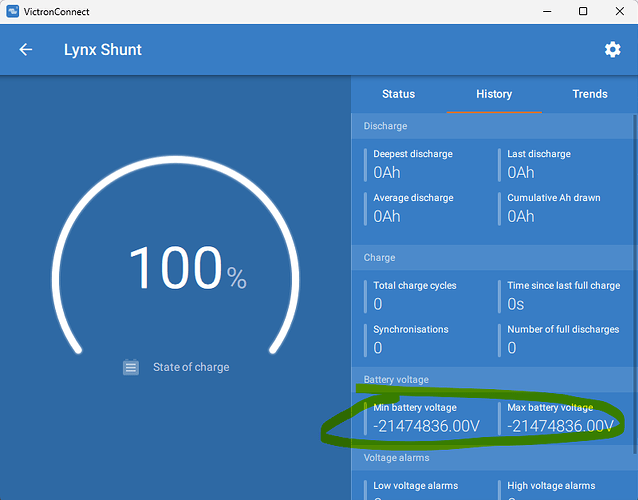Image resolution: width=638 pixels, height=500 pixels.
Task: Click the Deepest discharge value
Action: [387, 172]
